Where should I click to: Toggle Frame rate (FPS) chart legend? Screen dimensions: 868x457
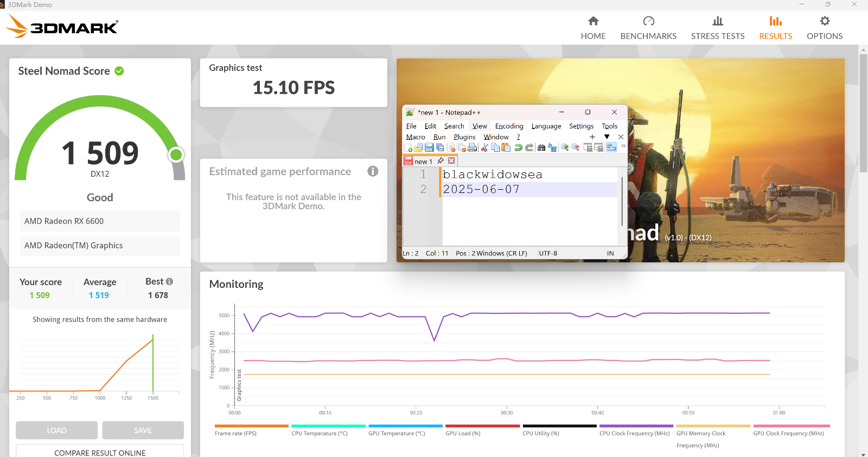(x=235, y=433)
